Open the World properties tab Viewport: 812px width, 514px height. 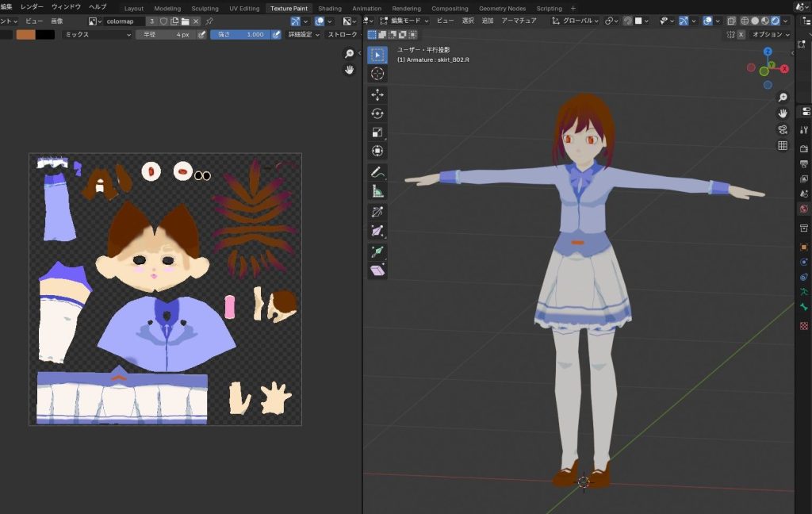click(x=803, y=209)
